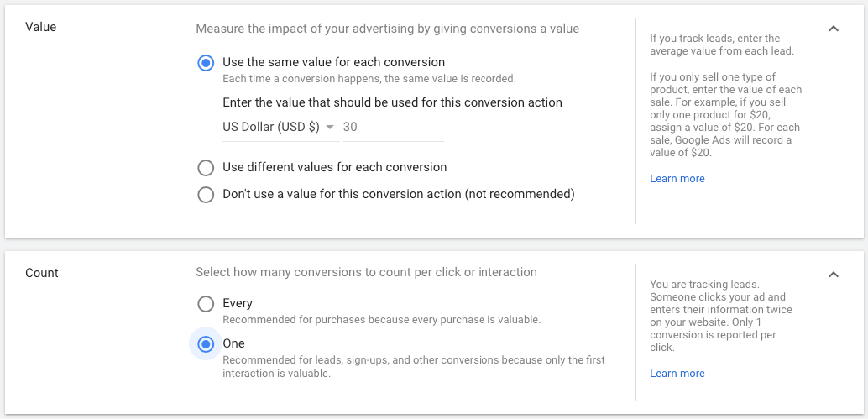
Task: Click 'Recommended for purchases' description text
Action: (x=381, y=320)
